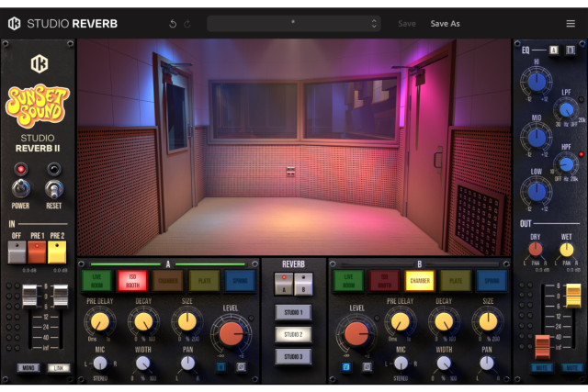Toggle section A mute M button
This screenshot has width=588, height=392.
click(x=221, y=367)
